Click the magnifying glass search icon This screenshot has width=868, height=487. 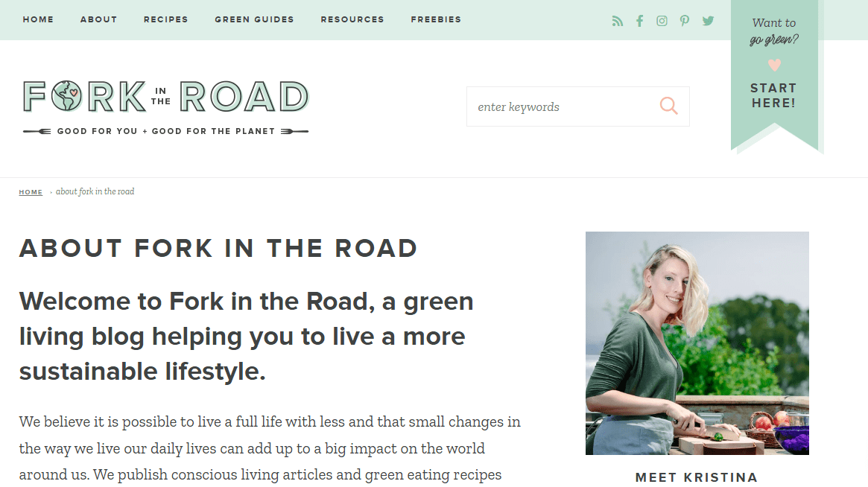(x=669, y=106)
